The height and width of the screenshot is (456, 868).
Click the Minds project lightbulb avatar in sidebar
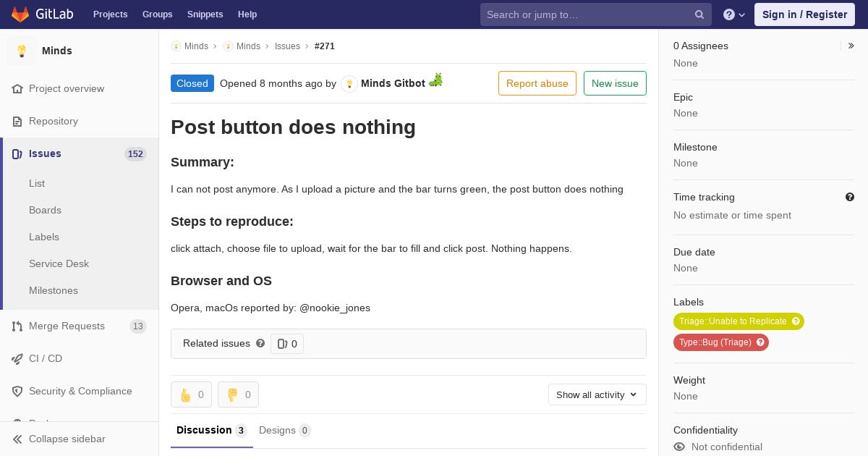22,51
